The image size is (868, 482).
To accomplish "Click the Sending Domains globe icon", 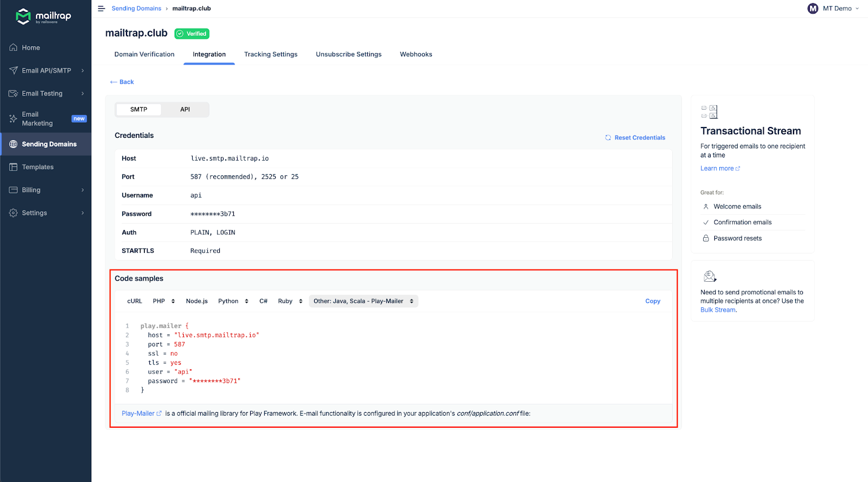I will [14, 144].
